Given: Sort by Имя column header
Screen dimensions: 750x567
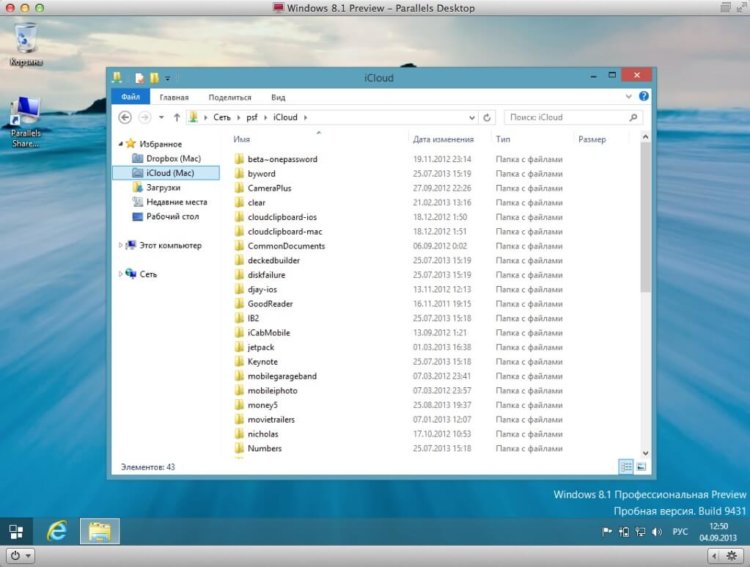Looking at the screenshot, I should click(x=242, y=139).
